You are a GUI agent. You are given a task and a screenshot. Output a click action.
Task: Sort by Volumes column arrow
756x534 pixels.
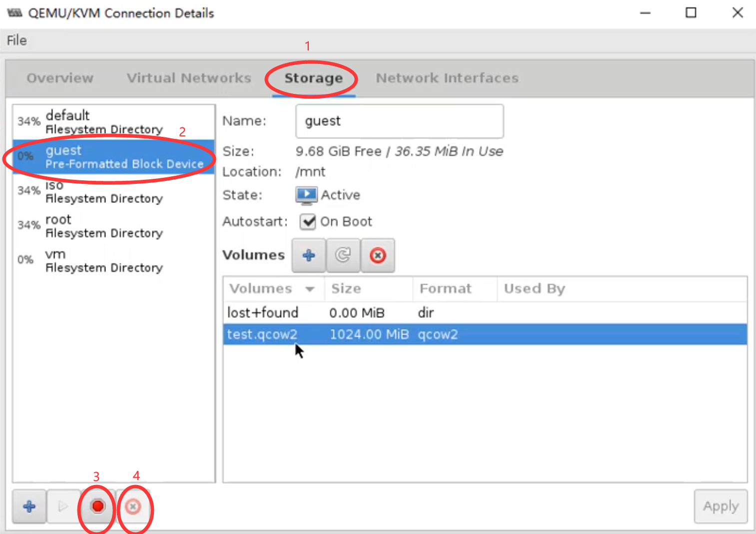(x=310, y=289)
